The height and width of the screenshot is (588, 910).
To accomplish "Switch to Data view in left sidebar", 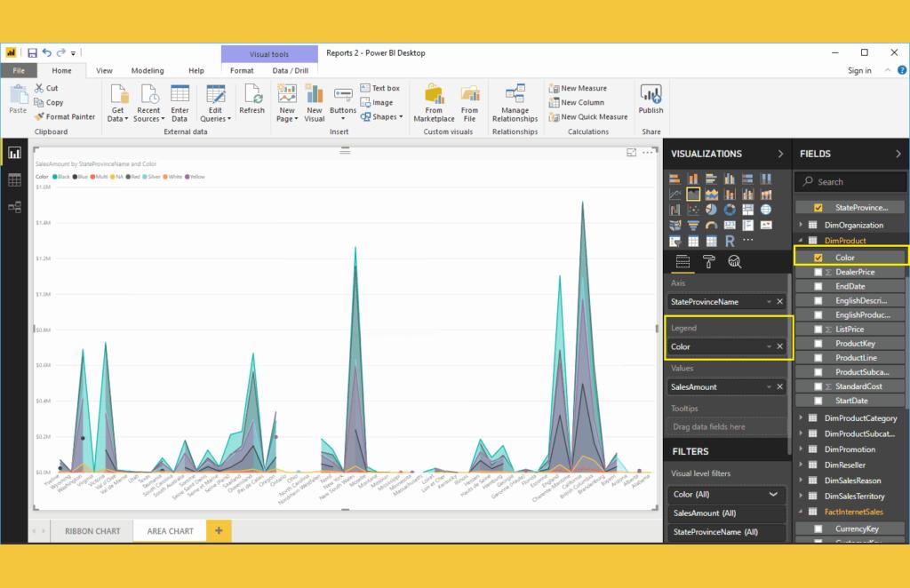I will [x=14, y=179].
